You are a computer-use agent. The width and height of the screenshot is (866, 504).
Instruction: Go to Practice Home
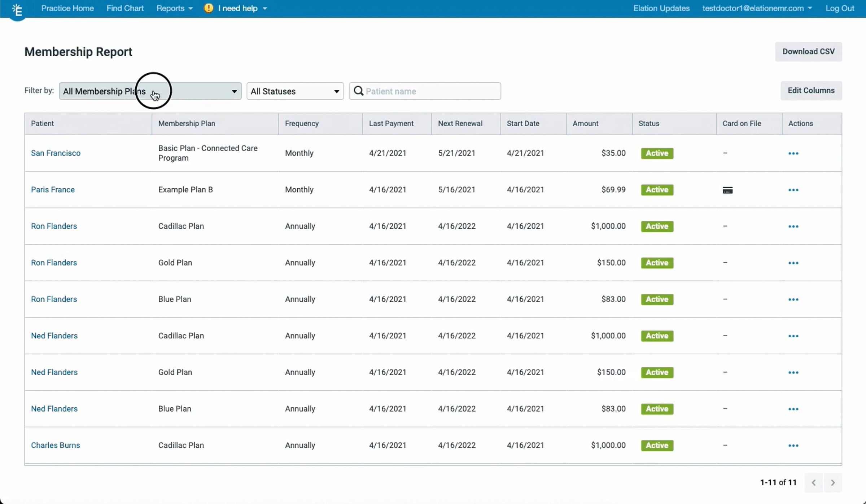coord(67,8)
